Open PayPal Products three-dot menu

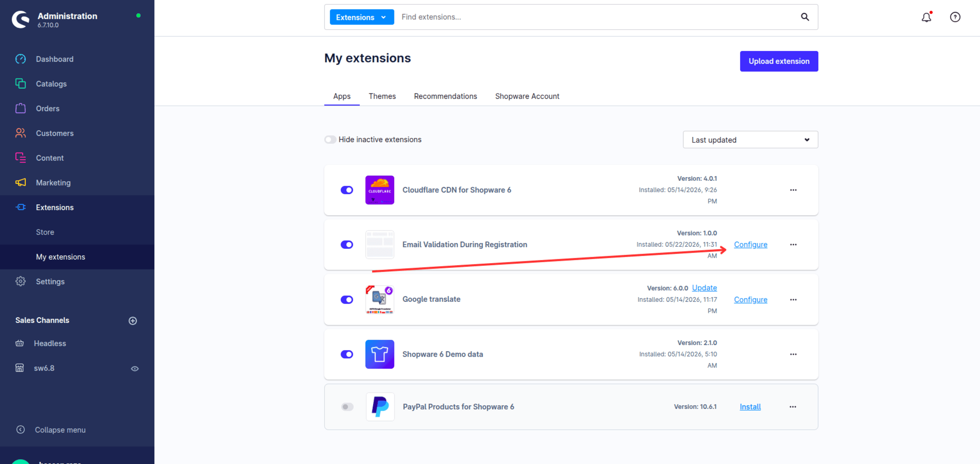click(x=793, y=407)
